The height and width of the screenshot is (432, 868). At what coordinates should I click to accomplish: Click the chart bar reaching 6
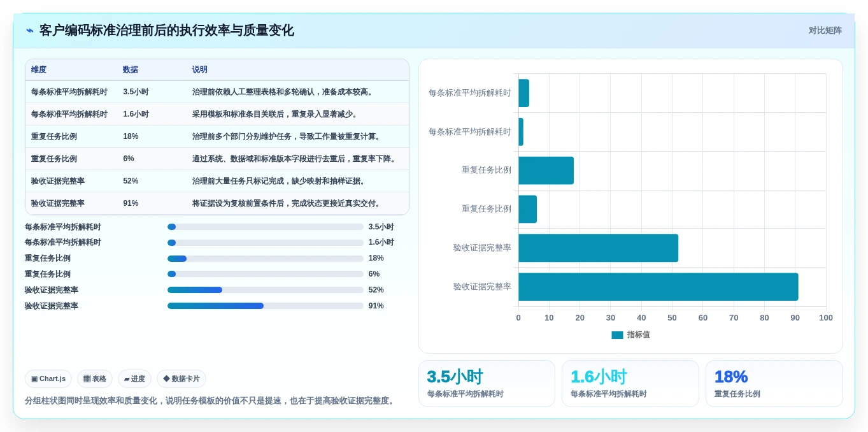[x=527, y=209]
